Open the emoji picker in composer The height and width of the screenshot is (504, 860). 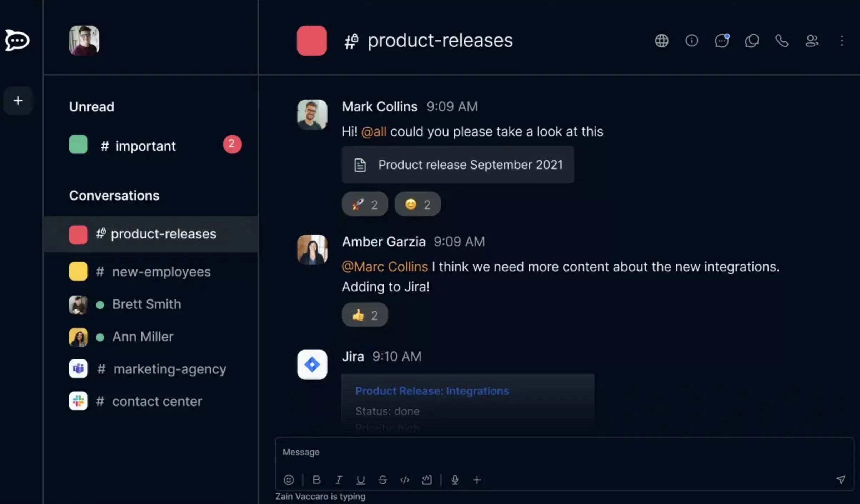coord(289,480)
